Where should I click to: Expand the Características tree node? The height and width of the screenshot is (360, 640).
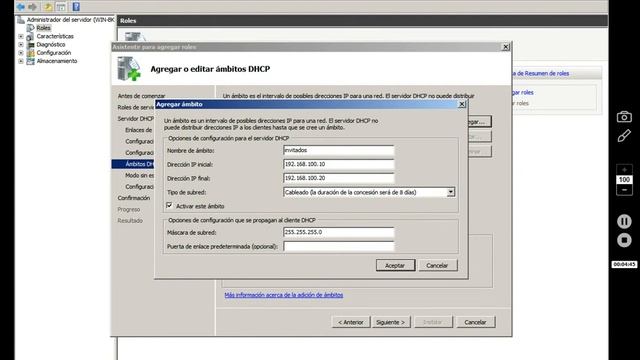pos(21,36)
